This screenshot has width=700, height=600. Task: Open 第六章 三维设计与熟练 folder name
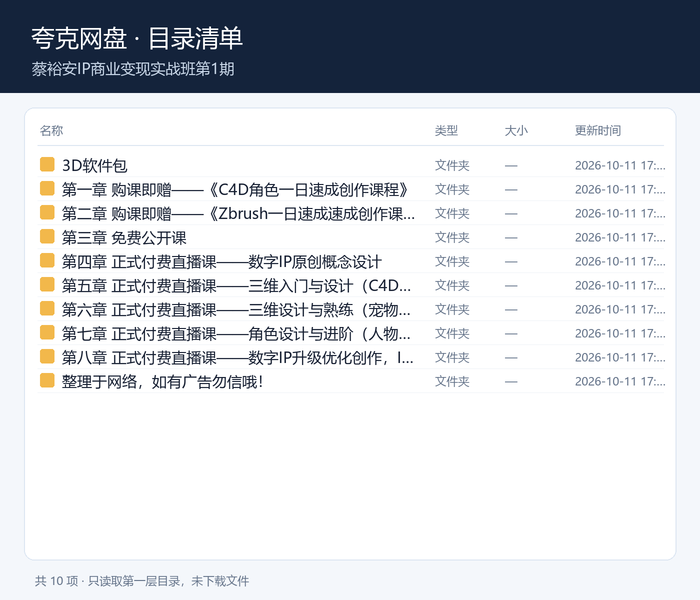click(236, 309)
